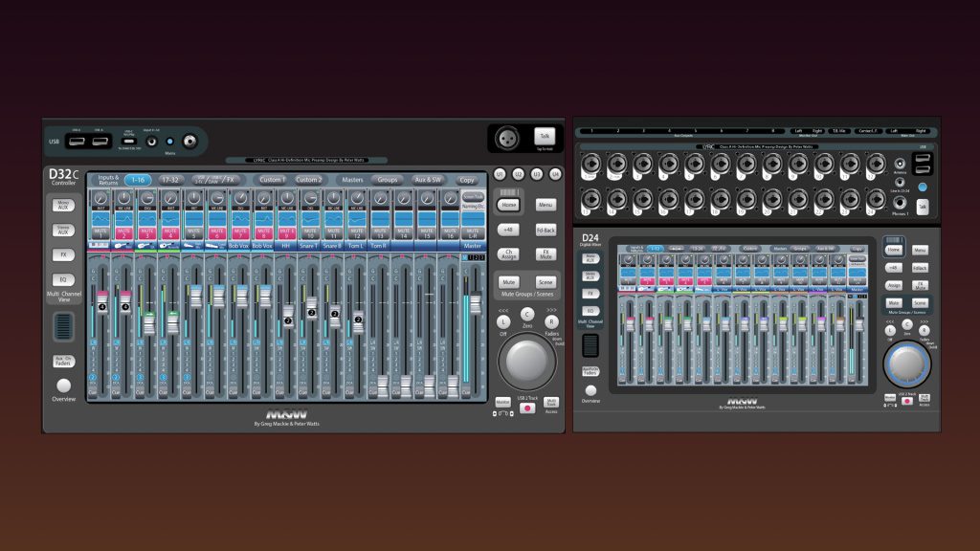Screen dimensions: 980x551
Task: Click the Copy button on D32C screen
Action: click(x=467, y=180)
